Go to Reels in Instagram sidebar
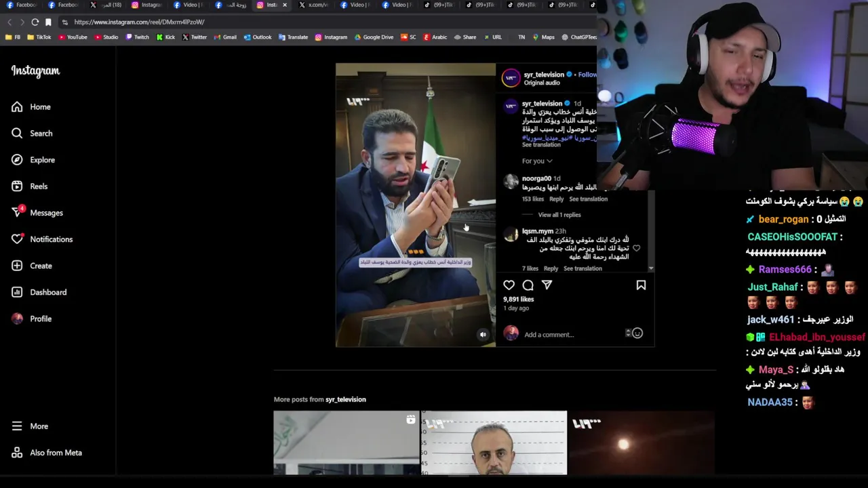The image size is (868, 488). coord(30,186)
